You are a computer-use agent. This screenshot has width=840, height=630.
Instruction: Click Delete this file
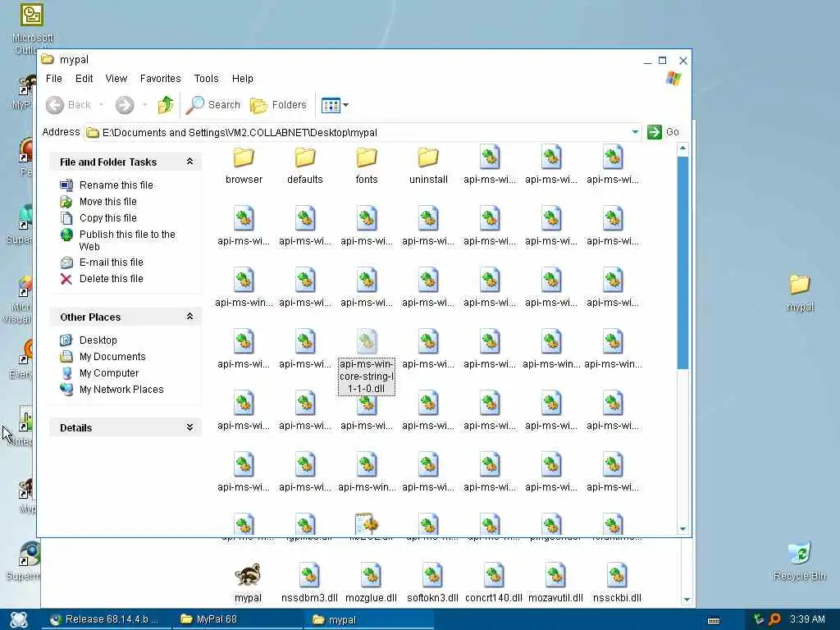coord(102,279)
